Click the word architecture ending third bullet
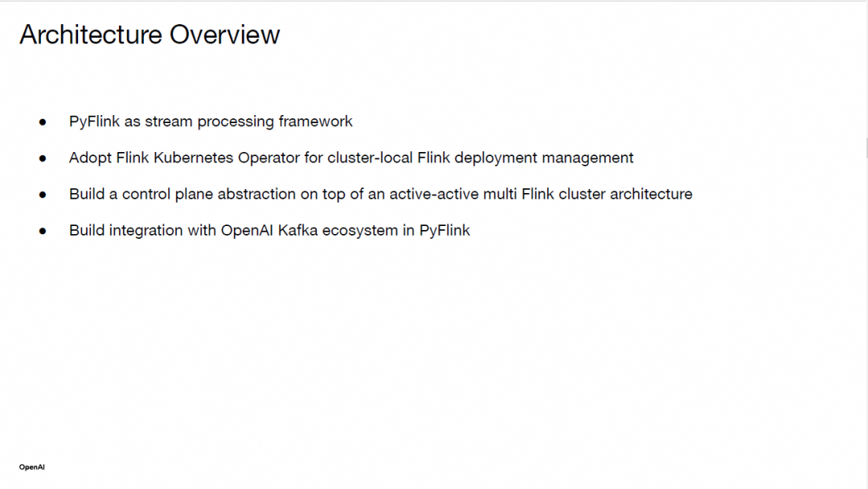This screenshot has width=868, height=489. tap(651, 195)
